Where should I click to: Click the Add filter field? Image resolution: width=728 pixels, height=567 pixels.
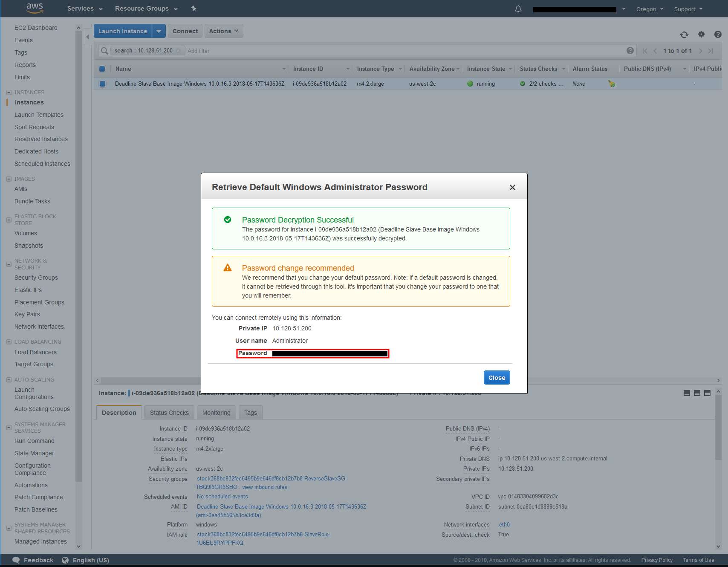click(199, 51)
